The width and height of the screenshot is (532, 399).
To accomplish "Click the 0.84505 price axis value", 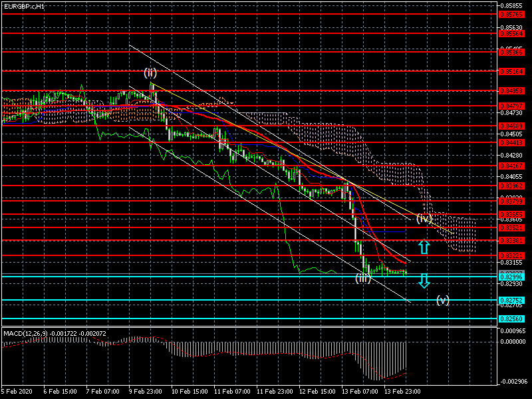I will click(511, 134).
